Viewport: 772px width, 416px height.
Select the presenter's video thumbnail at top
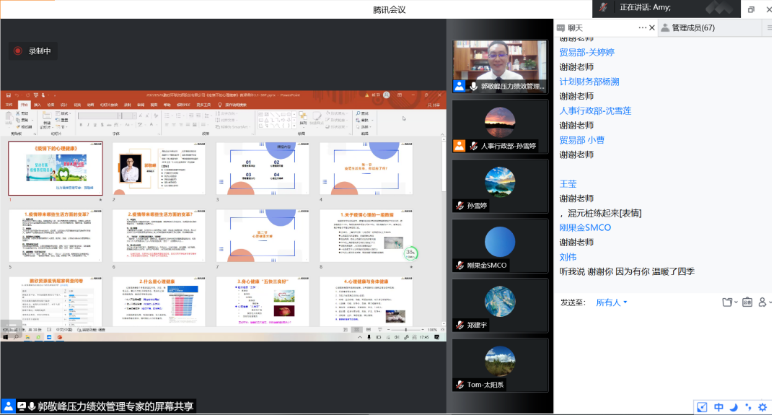pyautogui.click(x=499, y=66)
